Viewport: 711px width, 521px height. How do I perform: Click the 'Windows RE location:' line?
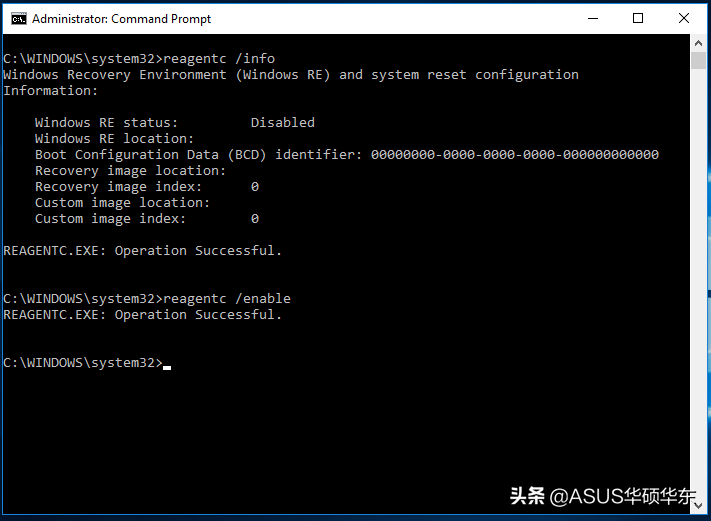[114, 138]
